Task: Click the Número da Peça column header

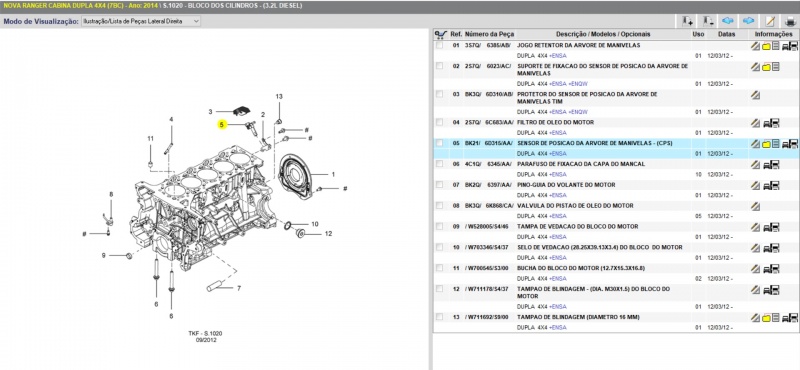Action: tap(489, 34)
